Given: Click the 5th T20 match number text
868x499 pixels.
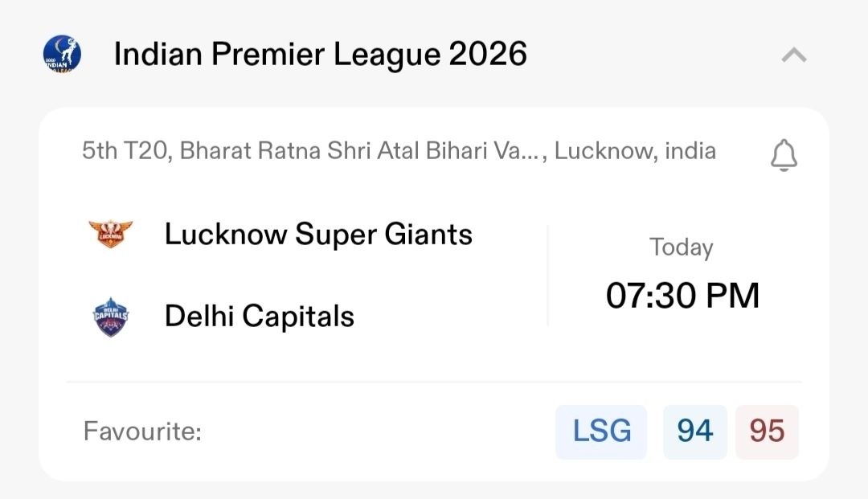Looking at the screenshot, I should click(125, 151).
